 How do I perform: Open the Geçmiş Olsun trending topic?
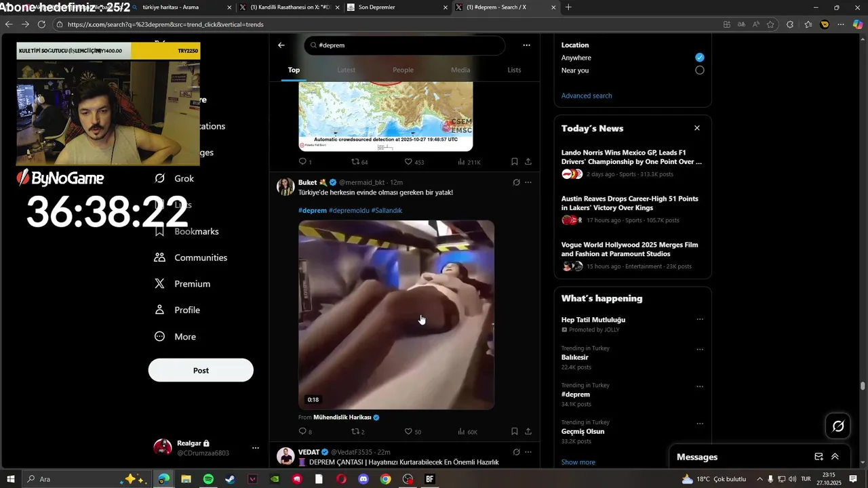pyautogui.click(x=583, y=431)
